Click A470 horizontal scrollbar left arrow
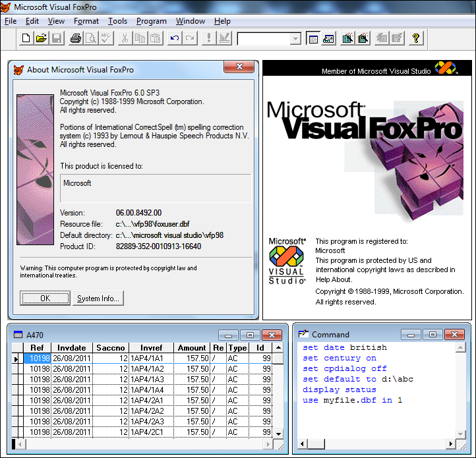 pos(20,444)
